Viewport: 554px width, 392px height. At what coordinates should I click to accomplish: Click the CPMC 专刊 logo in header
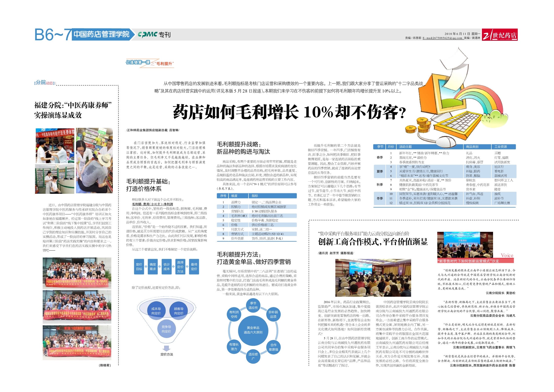pos(154,35)
